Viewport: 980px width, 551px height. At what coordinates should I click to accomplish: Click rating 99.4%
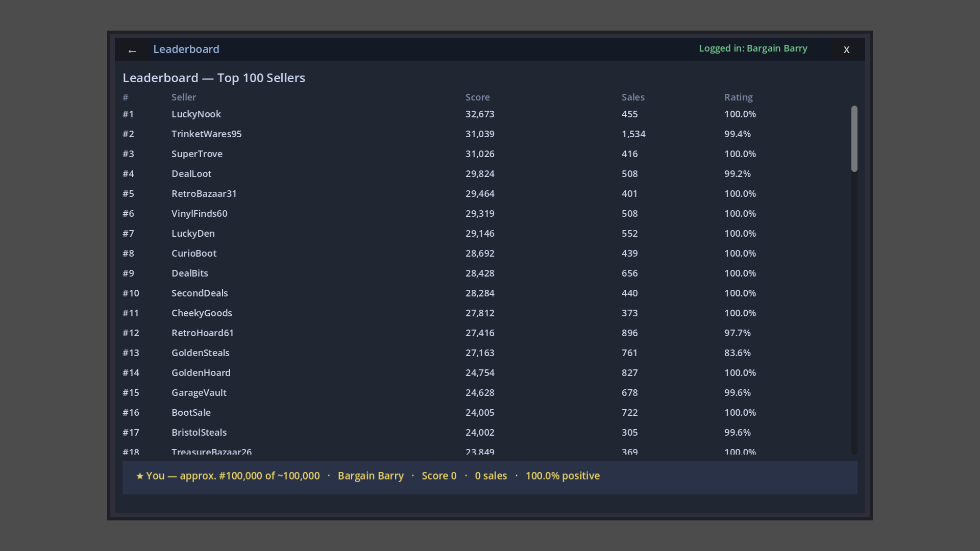tap(737, 134)
